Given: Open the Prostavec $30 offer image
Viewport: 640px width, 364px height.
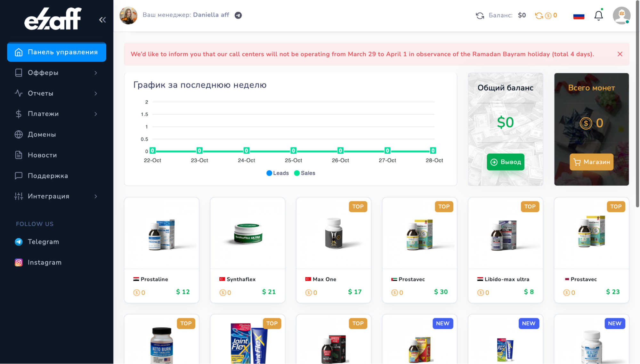Looking at the screenshot, I should (x=419, y=233).
